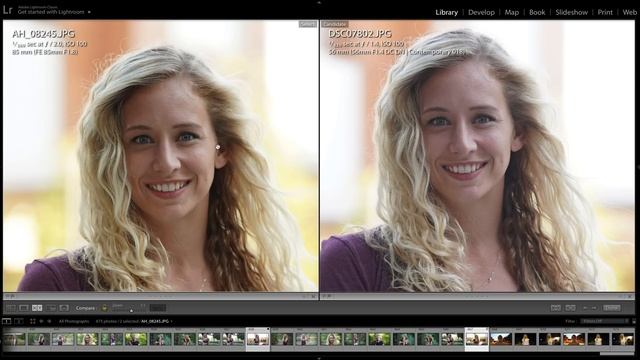Viewport: 640px width, 360px height.
Task: Click the filmstrip grid shortcut icon
Action: 33,321
